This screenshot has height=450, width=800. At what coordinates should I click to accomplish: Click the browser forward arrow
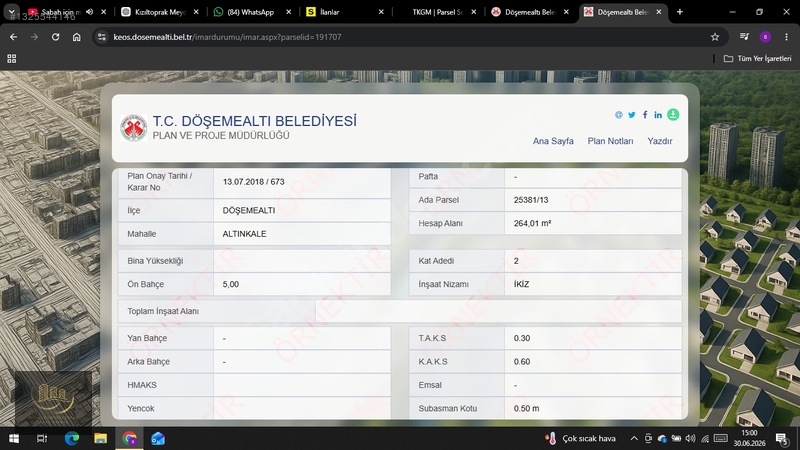tap(34, 37)
